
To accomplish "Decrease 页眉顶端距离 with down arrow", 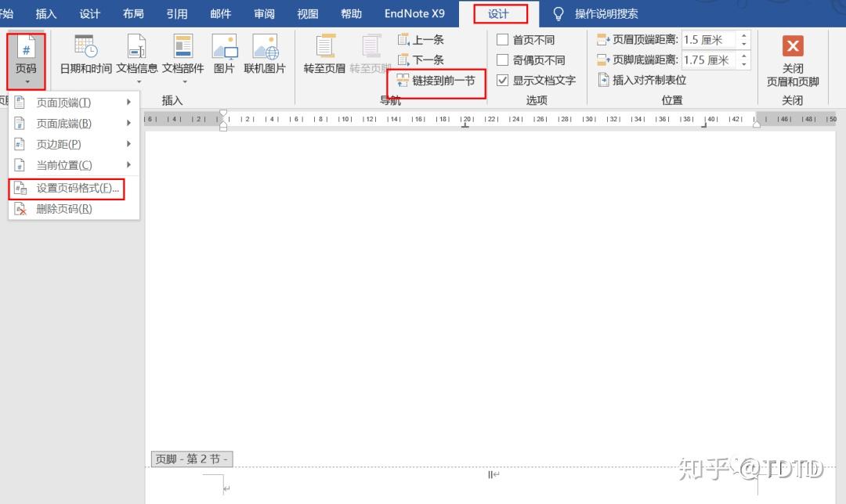I will (x=744, y=44).
